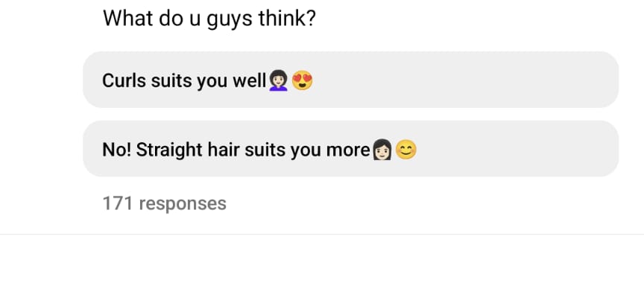
Task: Click the blushing smile emoji in the Straight hair option
Action: coord(405,150)
